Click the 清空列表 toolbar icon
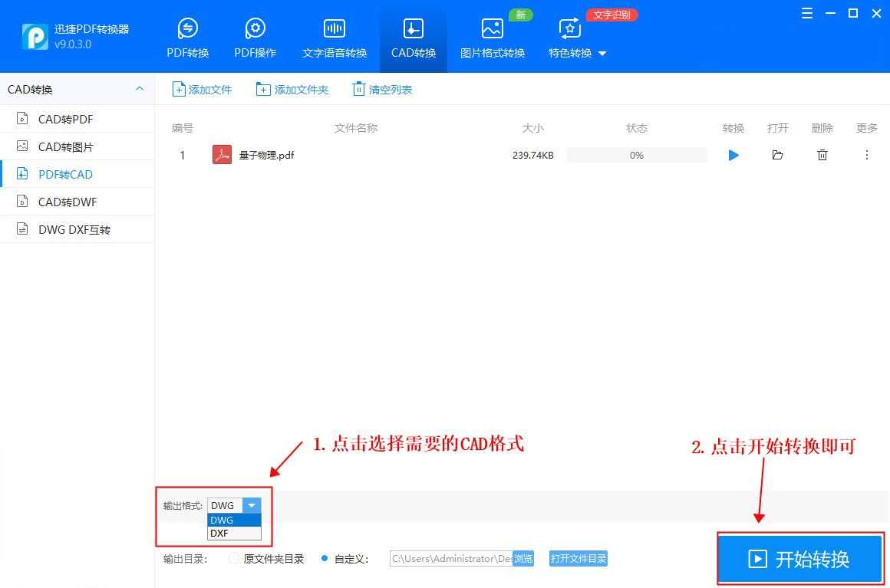Screen dimensions: 890x588 (x=381, y=89)
